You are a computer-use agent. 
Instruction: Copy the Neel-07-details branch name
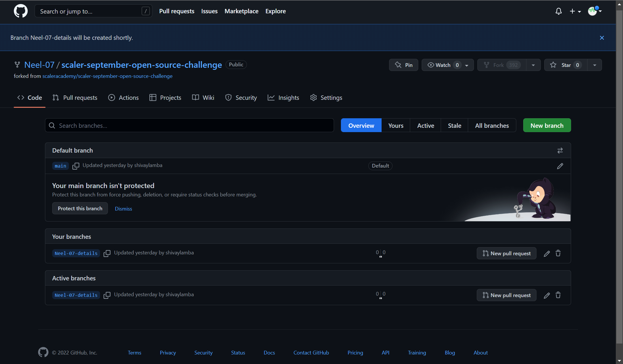click(x=107, y=253)
